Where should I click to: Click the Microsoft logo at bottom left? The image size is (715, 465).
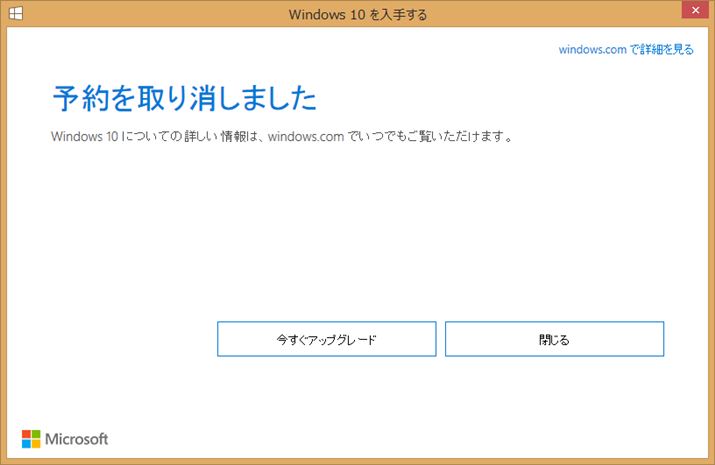65,439
